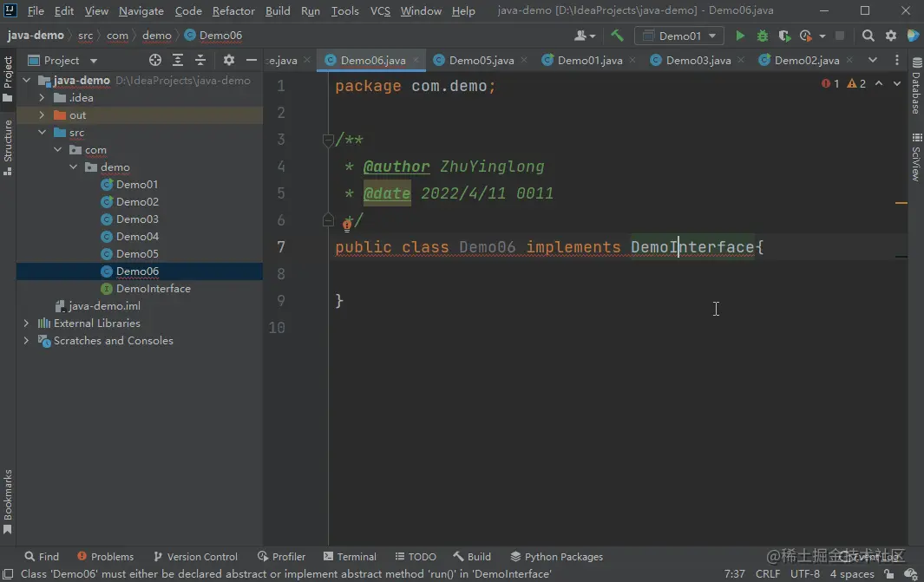Viewport: 924px width, 582px height.
Task: Open the Profile run clock icon
Action: pos(805,36)
